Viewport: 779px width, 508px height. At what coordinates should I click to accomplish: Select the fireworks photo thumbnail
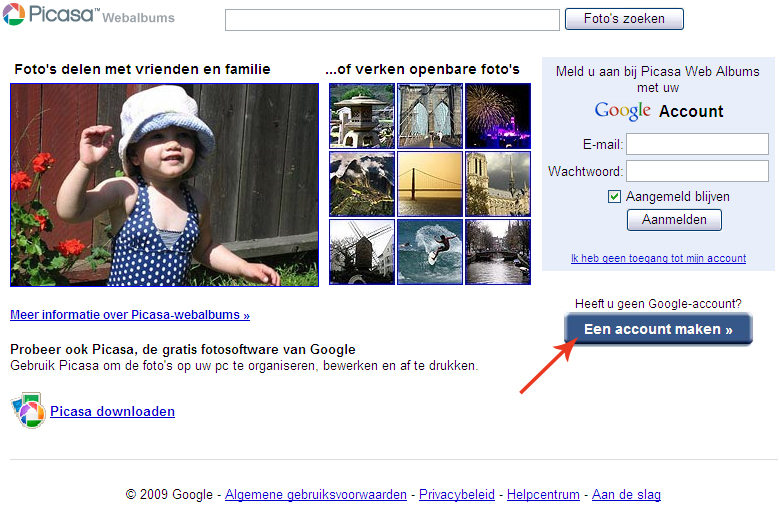pos(497,116)
